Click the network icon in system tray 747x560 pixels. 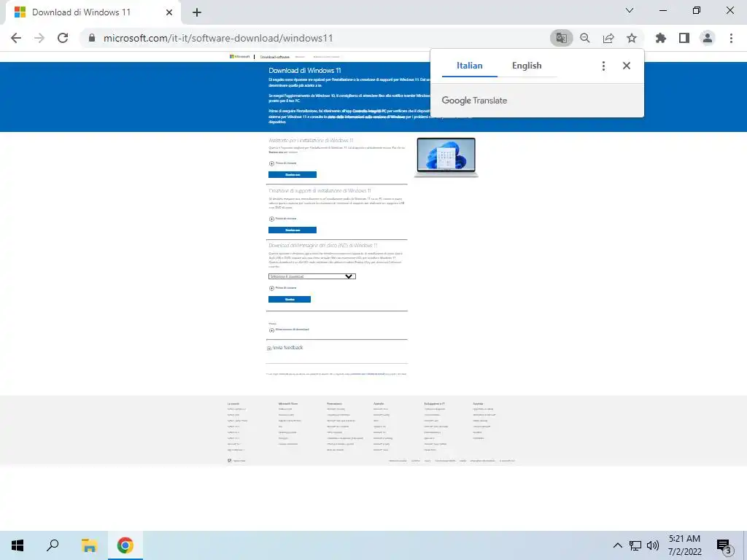pyautogui.click(x=635, y=545)
